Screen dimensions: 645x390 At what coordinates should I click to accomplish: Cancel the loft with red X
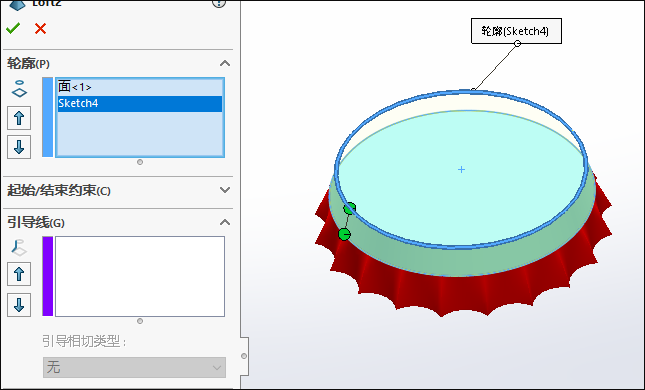pos(40,28)
